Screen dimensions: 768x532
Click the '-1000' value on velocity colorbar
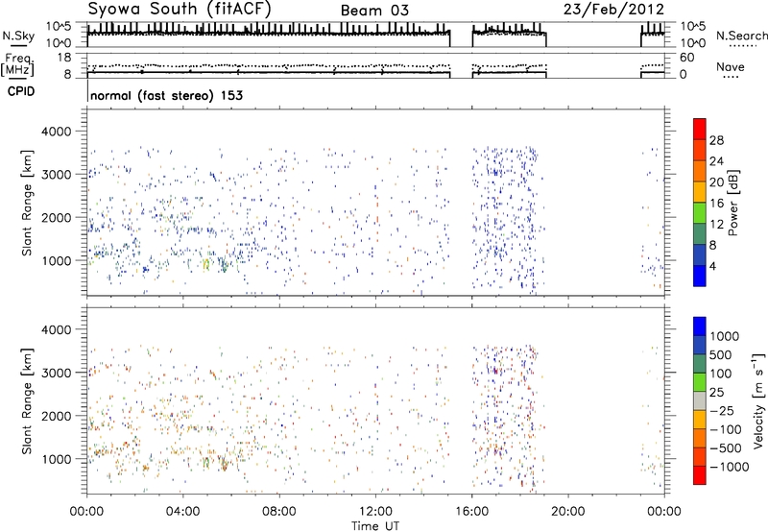730,467
